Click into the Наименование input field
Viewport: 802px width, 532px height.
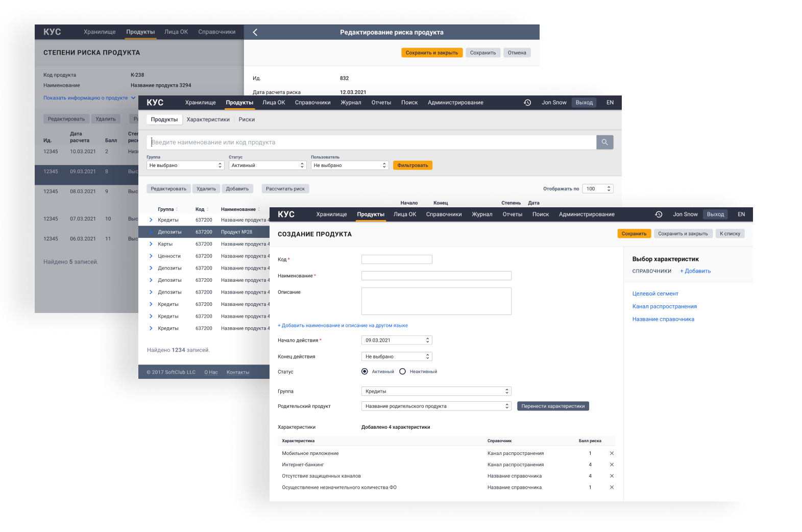tap(436, 276)
